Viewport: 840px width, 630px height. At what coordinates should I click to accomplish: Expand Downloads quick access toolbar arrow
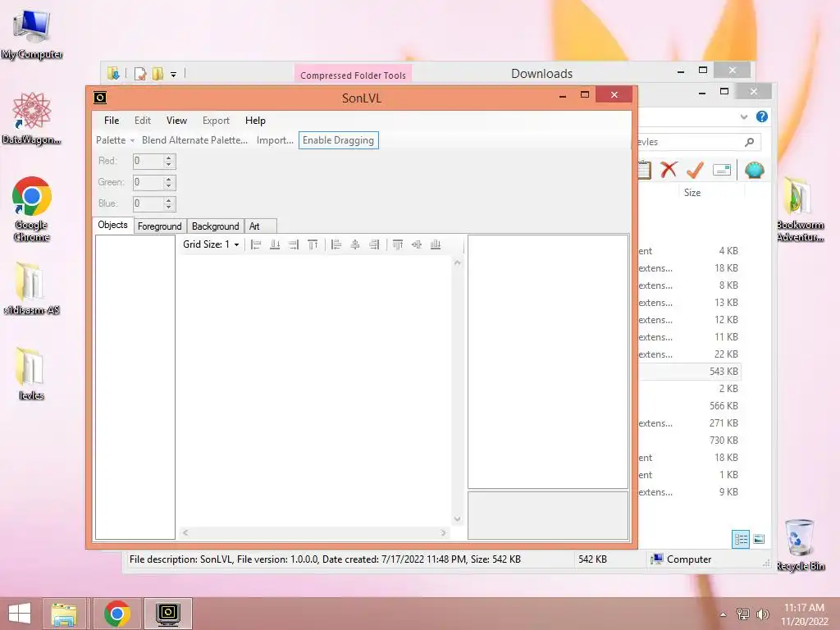tap(174, 75)
